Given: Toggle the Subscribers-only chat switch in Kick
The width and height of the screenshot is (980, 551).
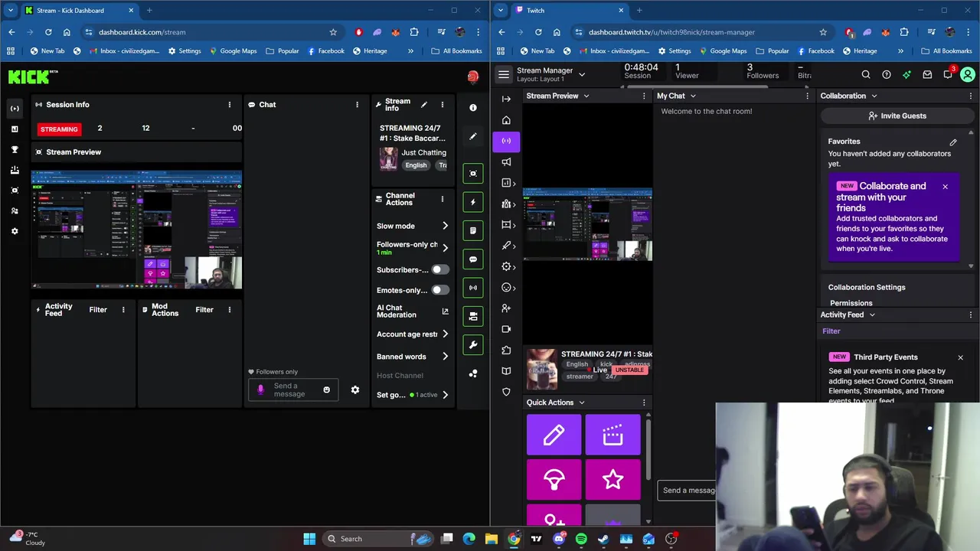Looking at the screenshot, I should coord(440,269).
